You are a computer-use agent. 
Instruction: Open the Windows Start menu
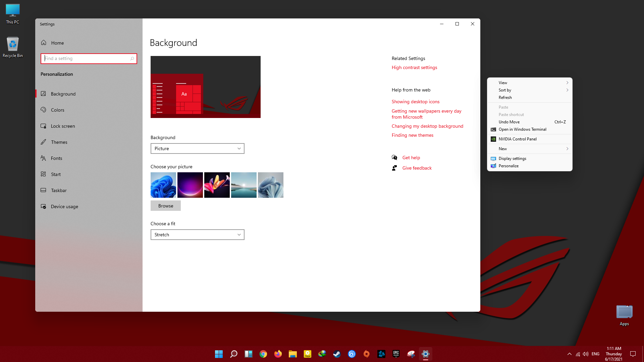(219, 354)
